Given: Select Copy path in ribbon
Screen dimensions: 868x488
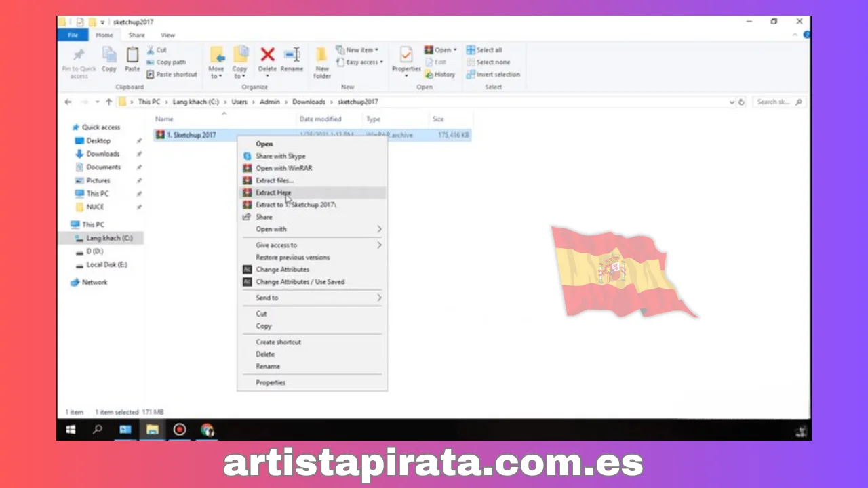Looking at the screenshot, I should click(x=166, y=62).
